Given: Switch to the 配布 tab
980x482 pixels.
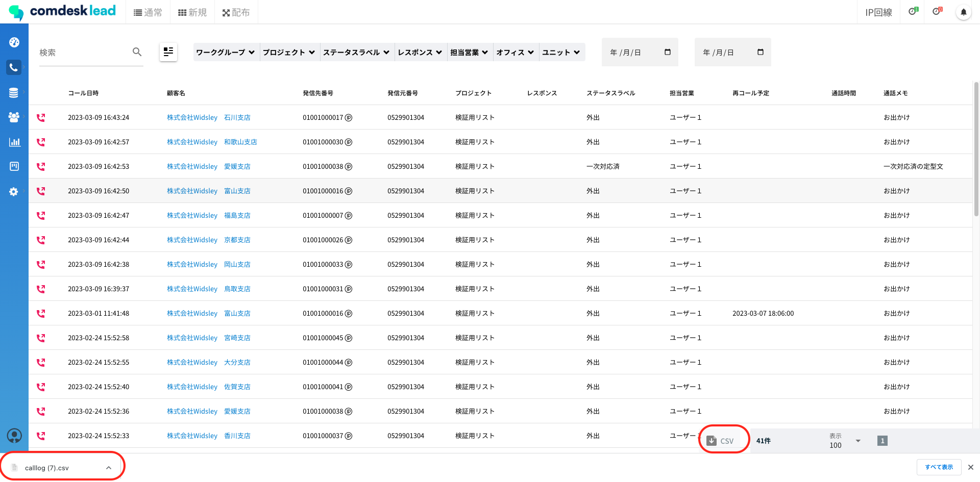Looking at the screenshot, I should (x=236, y=12).
